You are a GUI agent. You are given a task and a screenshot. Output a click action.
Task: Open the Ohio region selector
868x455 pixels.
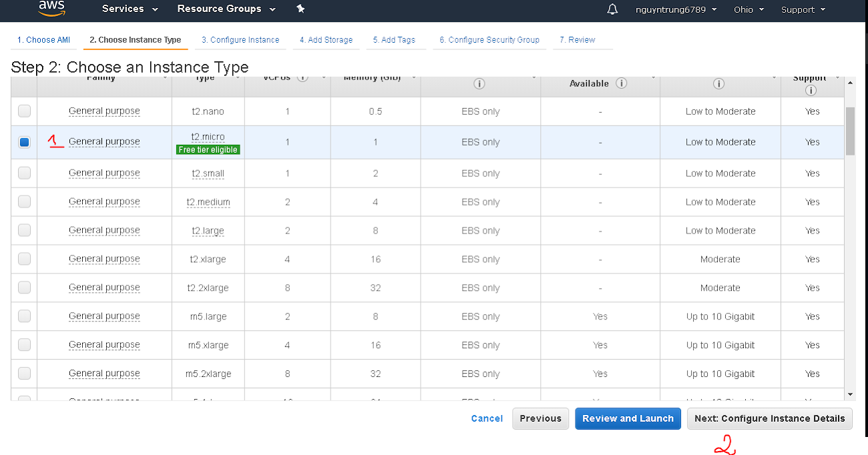coord(748,9)
